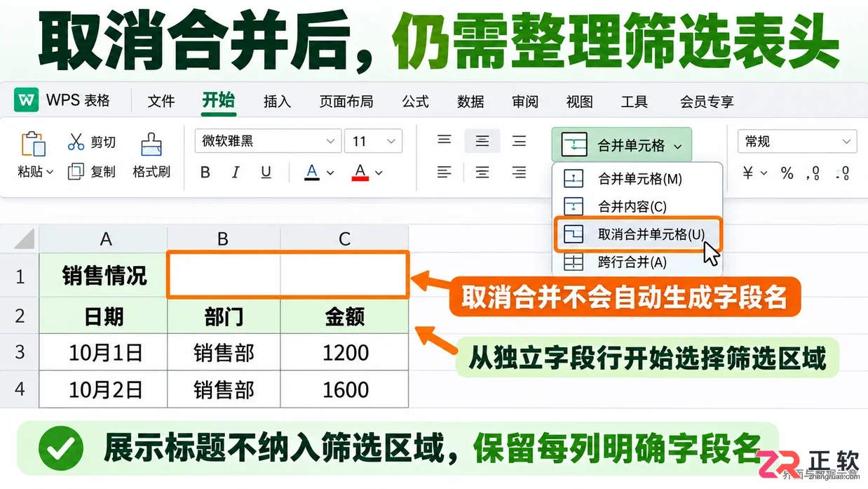Apply percent style format
This screenshot has height=489, width=868.
click(x=787, y=173)
